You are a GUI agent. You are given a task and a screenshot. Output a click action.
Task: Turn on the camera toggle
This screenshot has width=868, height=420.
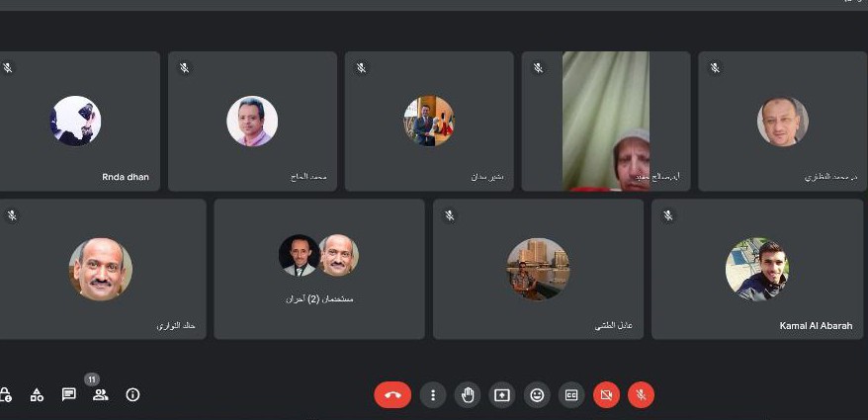(x=606, y=395)
